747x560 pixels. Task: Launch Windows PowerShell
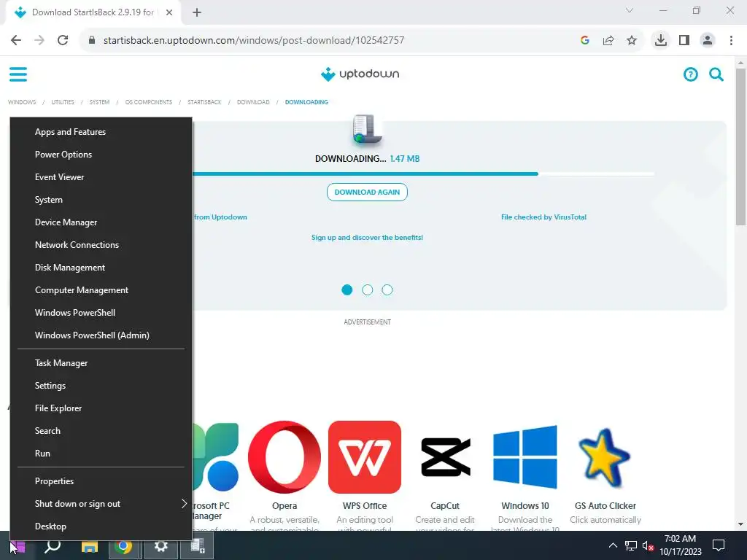[101, 313]
